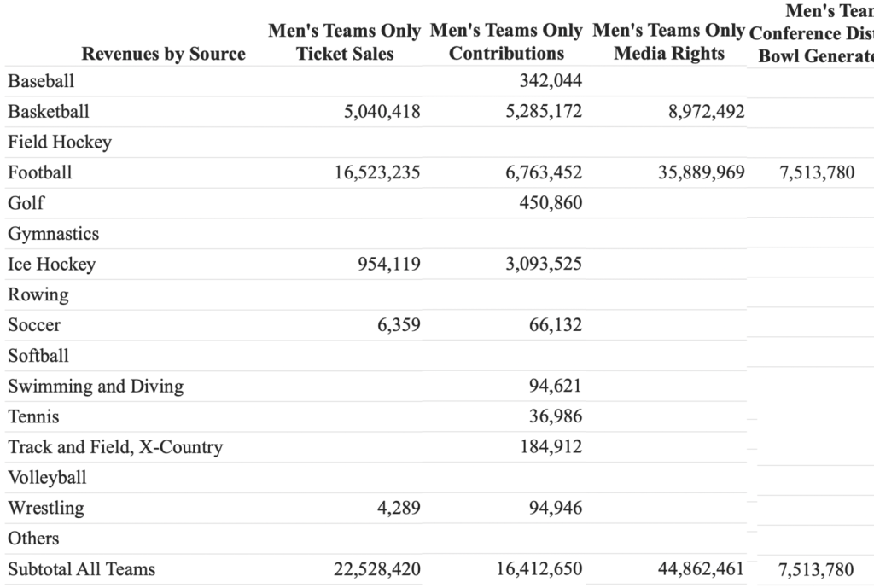Viewport: 874px width, 588px height.
Task: Select Ice Hockey contributions value 3,093,525
Action: click(544, 265)
